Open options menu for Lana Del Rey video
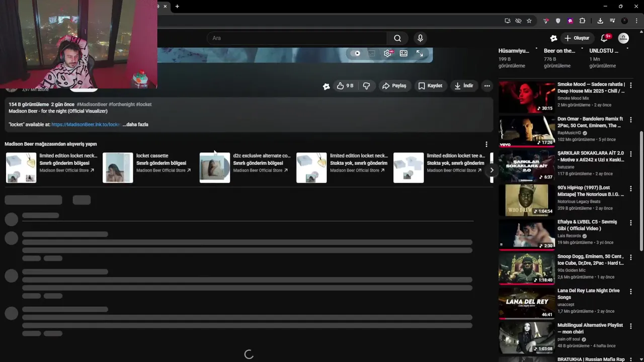The image size is (644, 362). click(x=630, y=292)
